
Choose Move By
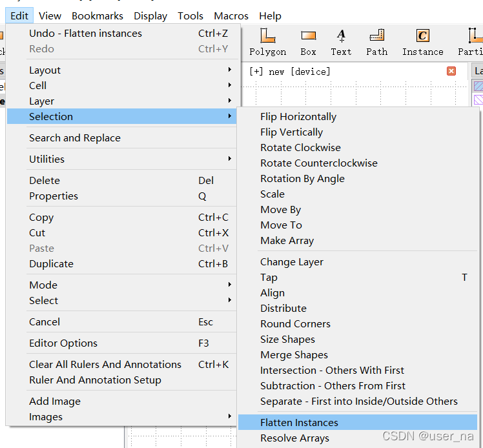point(357,209)
